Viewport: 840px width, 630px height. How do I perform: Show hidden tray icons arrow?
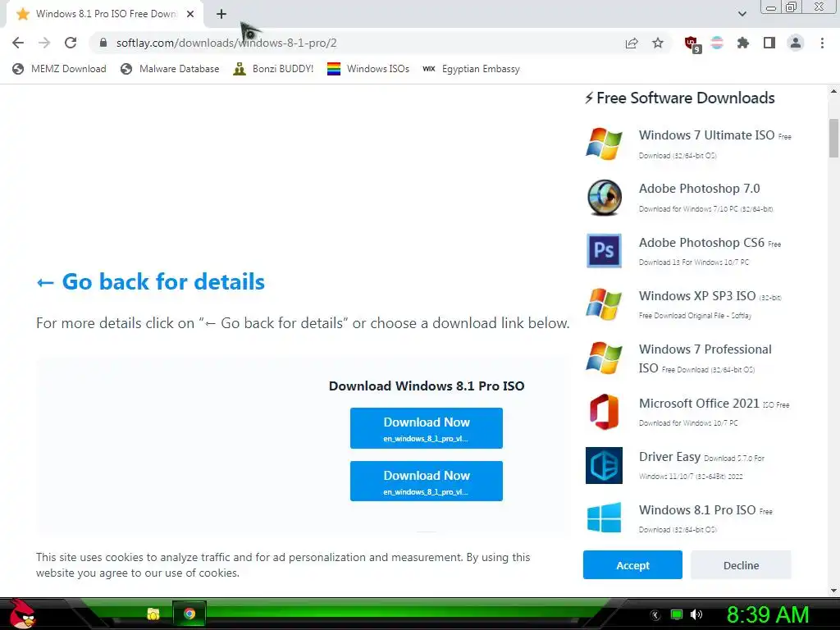point(655,615)
